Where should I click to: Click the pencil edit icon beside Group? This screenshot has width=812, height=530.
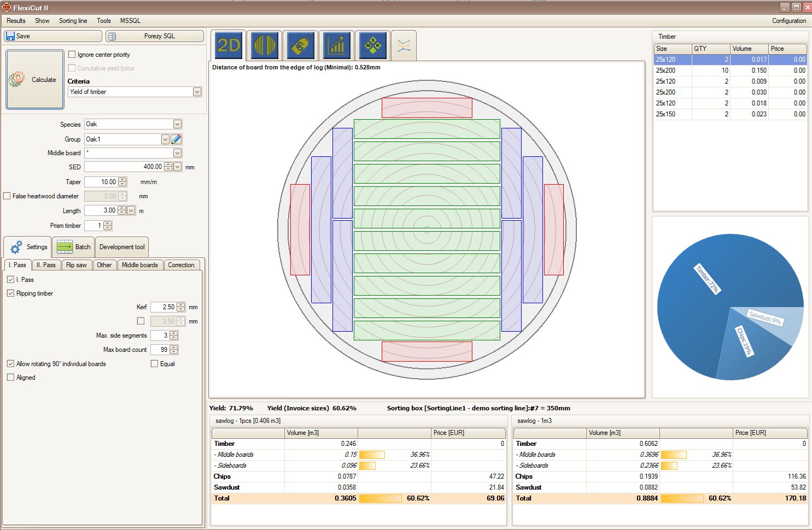pyautogui.click(x=176, y=139)
